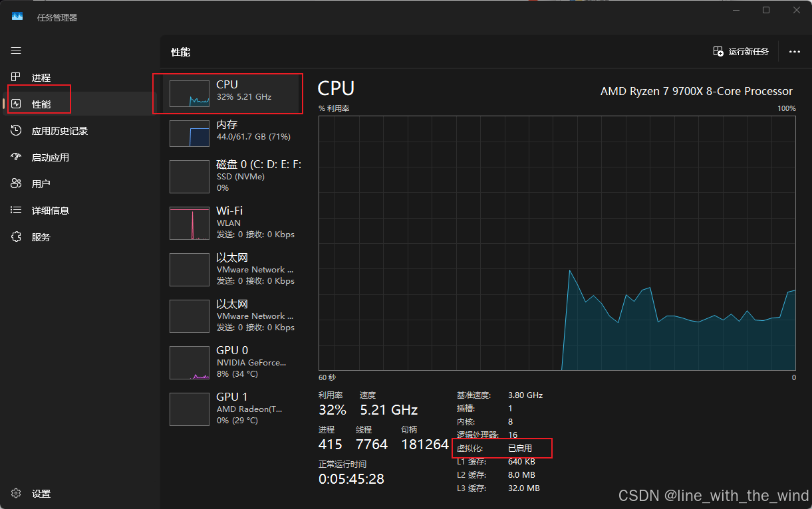Select the 磁盘 0 SSD (NVMe) entry
Image resolution: width=812 pixels, height=509 pixels.
coord(233,176)
